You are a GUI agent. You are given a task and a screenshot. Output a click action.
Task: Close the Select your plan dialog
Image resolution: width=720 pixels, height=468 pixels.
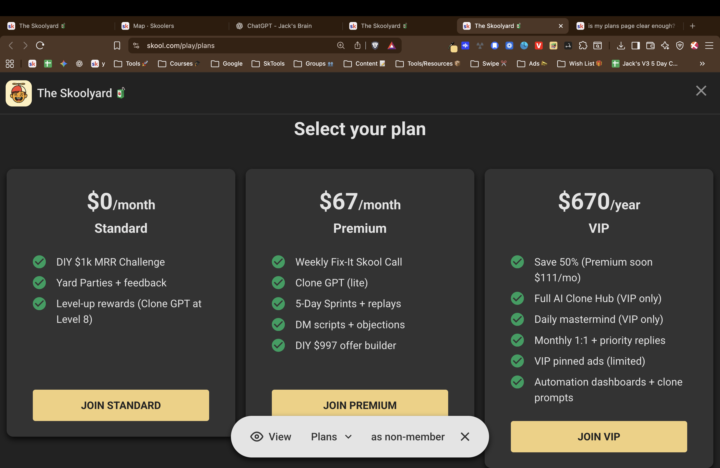(701, 91)
